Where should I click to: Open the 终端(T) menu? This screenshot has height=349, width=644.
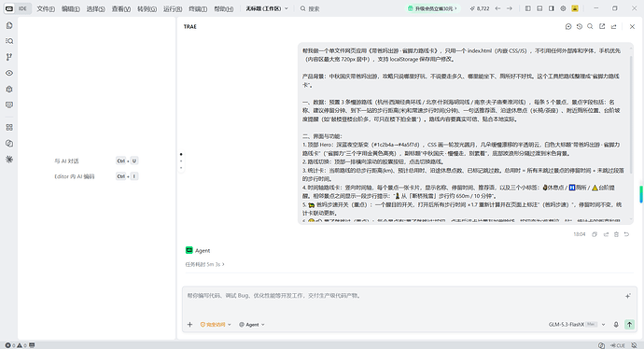click(198, 8)
